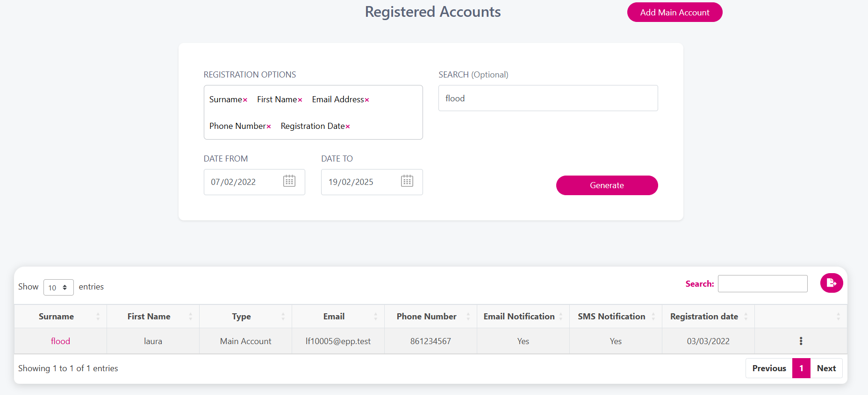Screen dimensions: 868x395
Task: Remove the First Name option tag
Action: click(x=300, y=100)
